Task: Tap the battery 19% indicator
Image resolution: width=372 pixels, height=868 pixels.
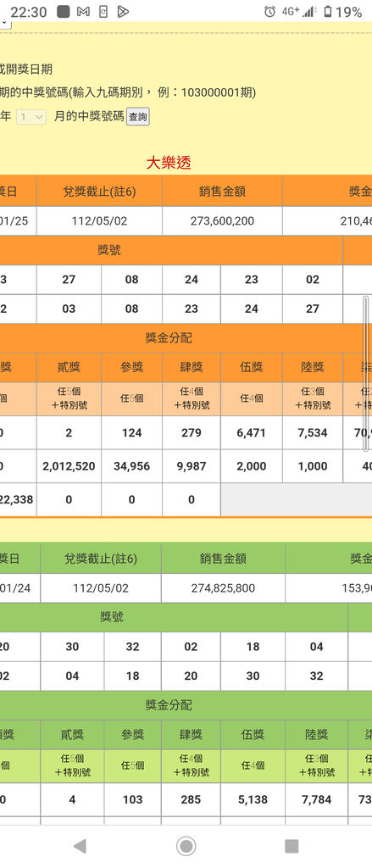Action: 343,12
